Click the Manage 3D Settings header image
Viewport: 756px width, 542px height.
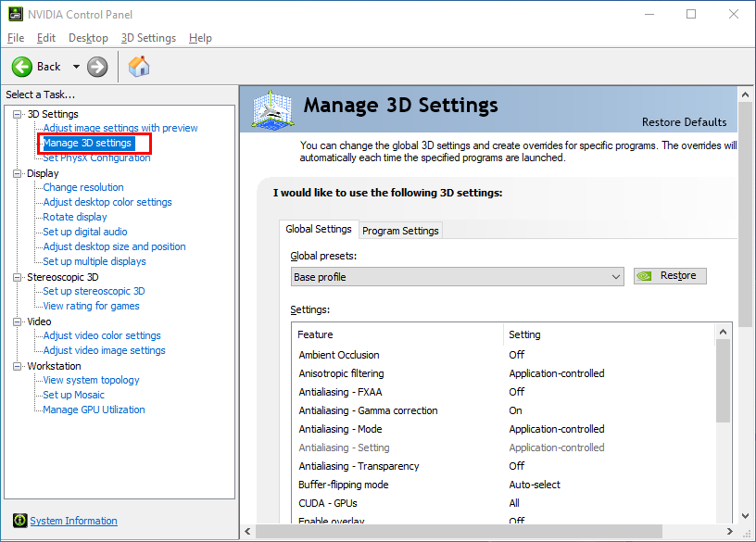tap(273, 110)
